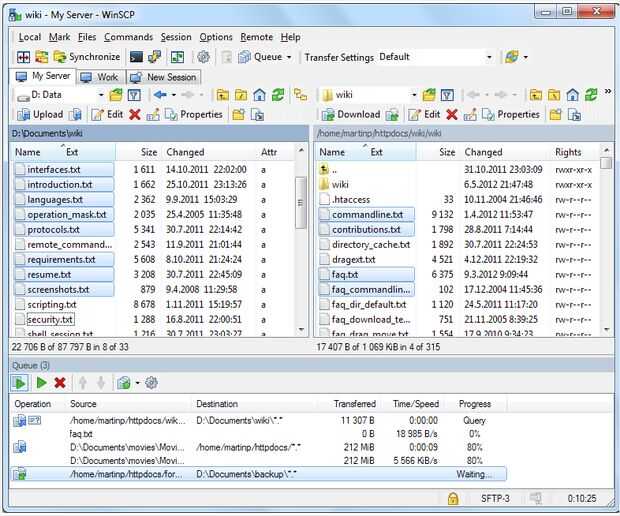This screenshot has height=516, width=620.
Task: Open the sync browsing toolbar icon dropdown
Action: point(525,57)
